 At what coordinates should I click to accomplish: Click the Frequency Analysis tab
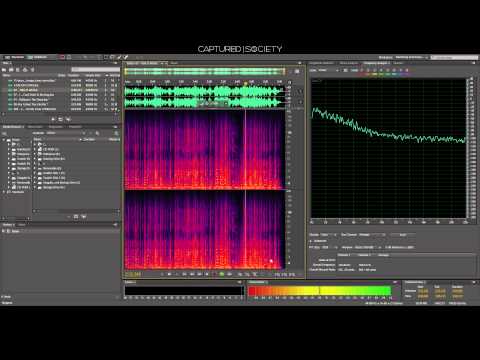pos(377,63)
